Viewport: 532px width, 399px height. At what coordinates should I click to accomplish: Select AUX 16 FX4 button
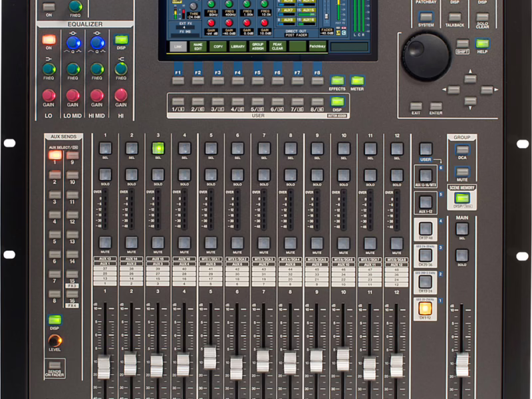pos(72,293)
